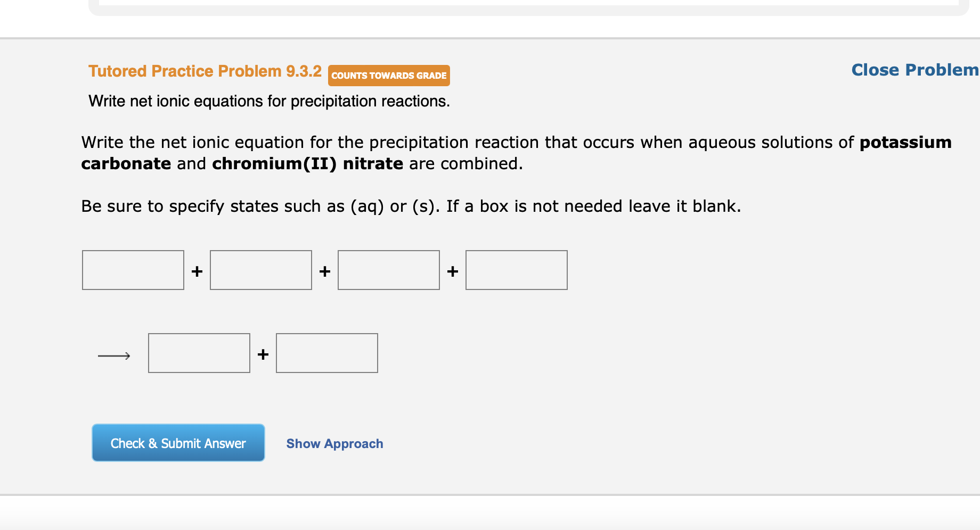Select the first product input box
The image size is (980, 530).
199,353
